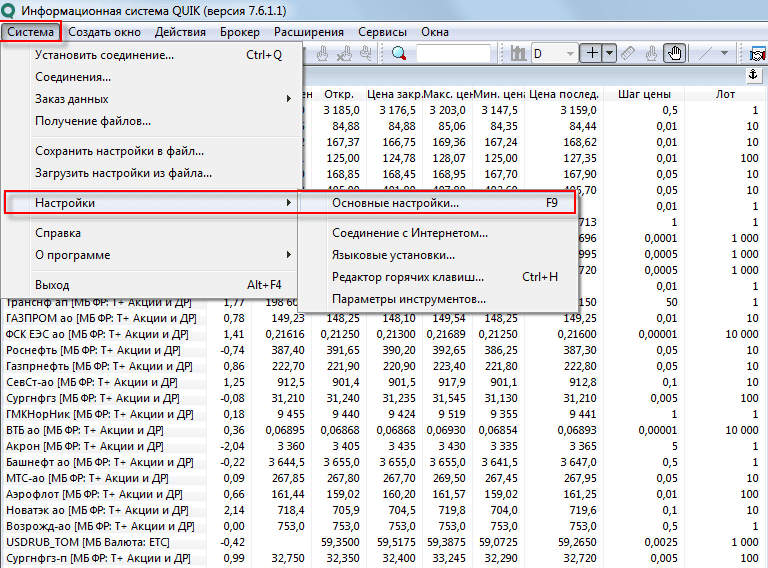The image size is (768, 568).
Task: Select the Газпрнефть row name
Action: click(x=99, y=366)
